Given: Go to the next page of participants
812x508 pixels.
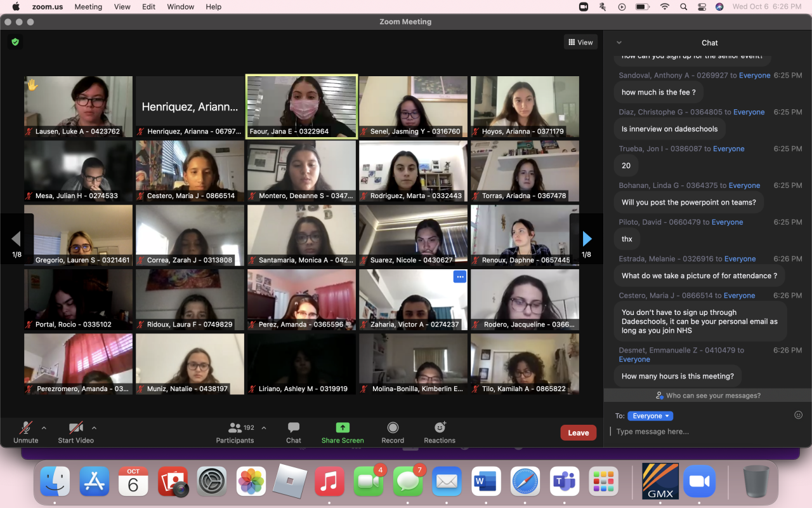Looking at the screenshot, I should 587,239.
